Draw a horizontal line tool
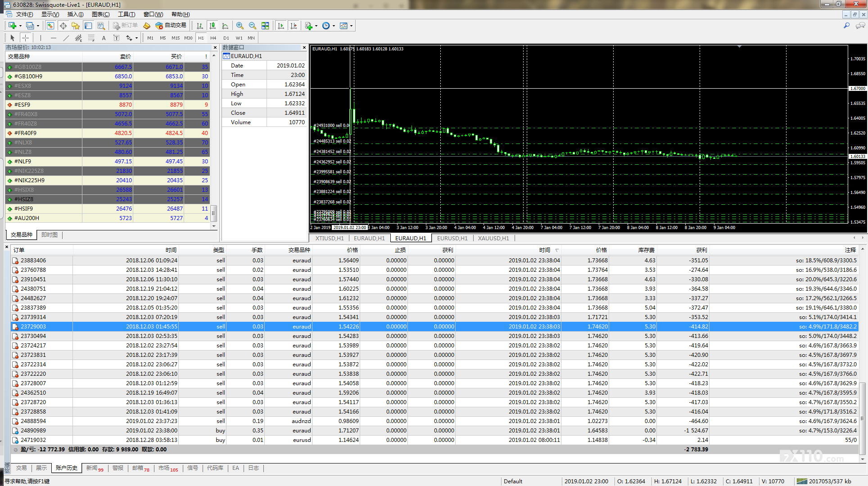The height and width of the screenshot is (486, 868). tap(54, 38)
